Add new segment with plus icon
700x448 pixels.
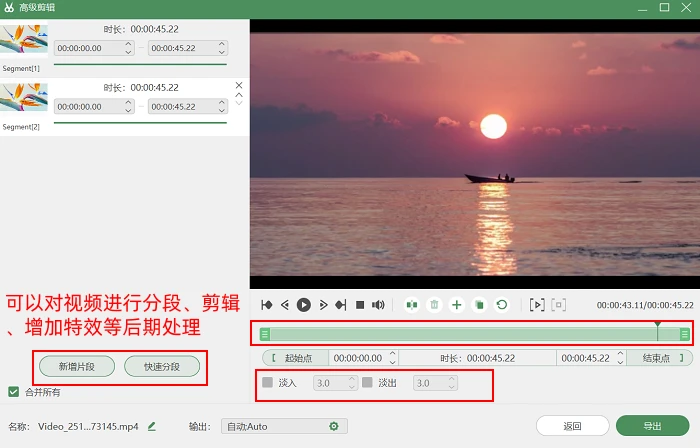point(456,305)
